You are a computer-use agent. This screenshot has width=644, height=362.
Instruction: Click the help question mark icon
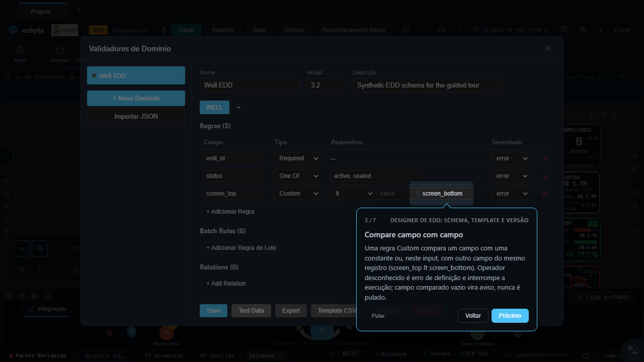(x=459, y=30)
